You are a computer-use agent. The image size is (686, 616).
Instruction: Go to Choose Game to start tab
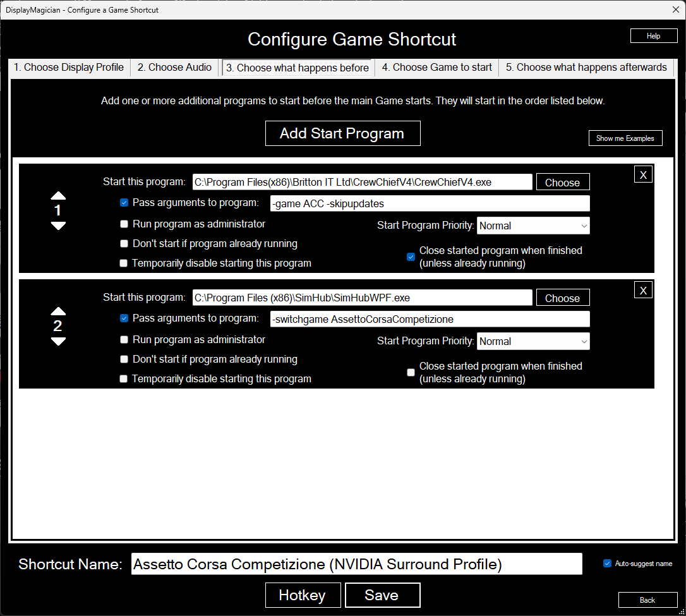436,68
